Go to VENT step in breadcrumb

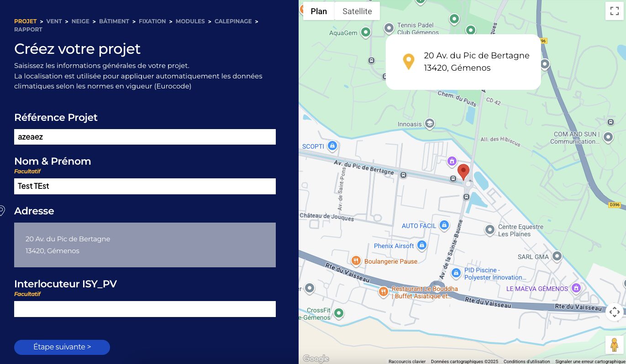(x=54, y=21)
